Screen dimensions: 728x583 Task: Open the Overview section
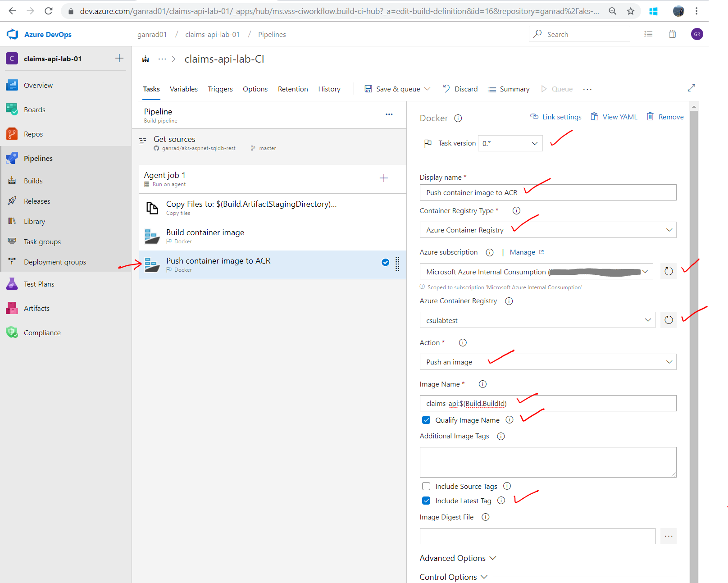(x=38, y=85)
